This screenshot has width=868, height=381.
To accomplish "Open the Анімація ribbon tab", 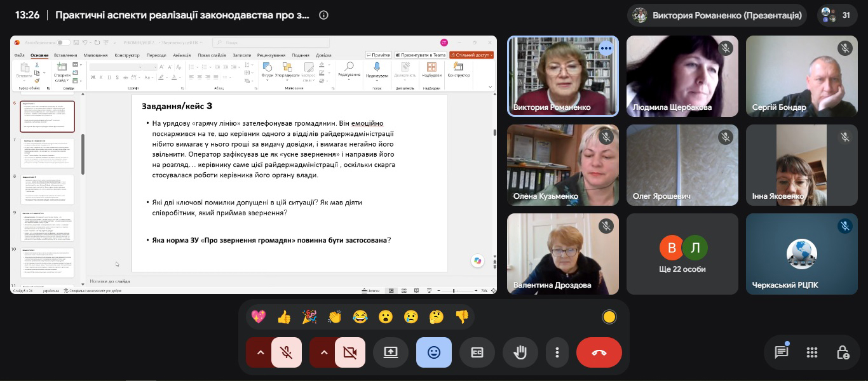I will click(182, 55).
